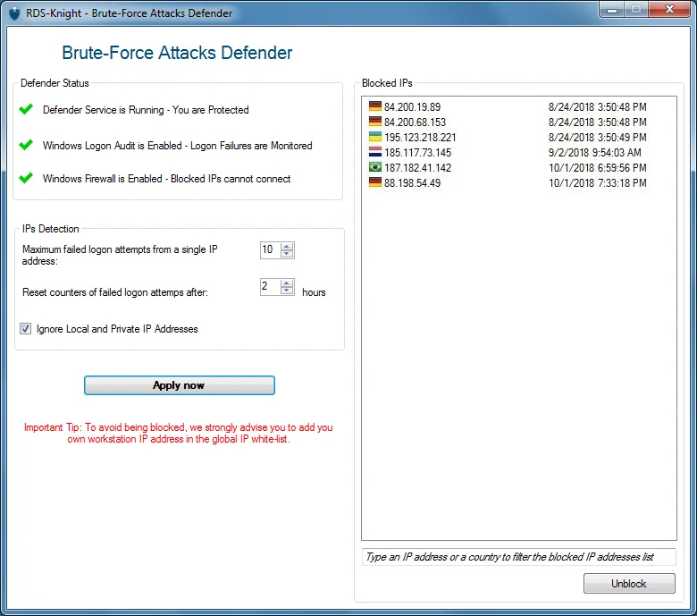The height and width of the screenshot is (616, 697).
Task: Select blocked IP 185.117.73.145
Action: point(417,153)
